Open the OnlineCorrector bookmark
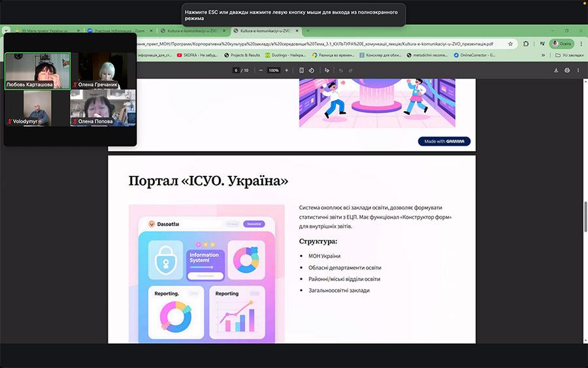 [x=474, y=55]
